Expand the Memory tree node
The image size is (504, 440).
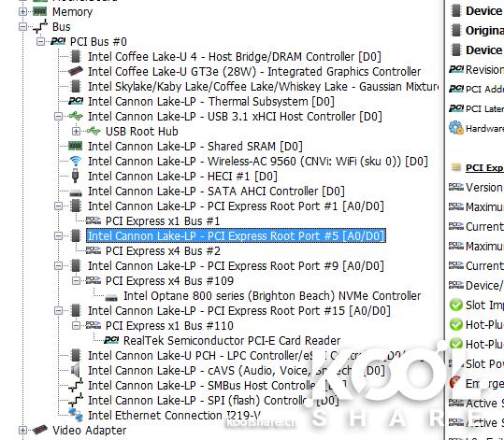pyautogui.click(x=22, y=12)
